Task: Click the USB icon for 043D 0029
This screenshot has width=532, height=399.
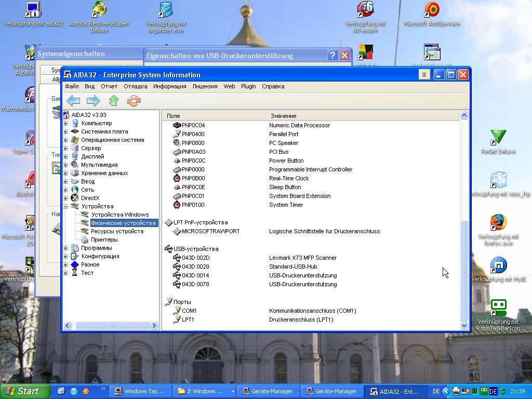Action: coord(177,267)
